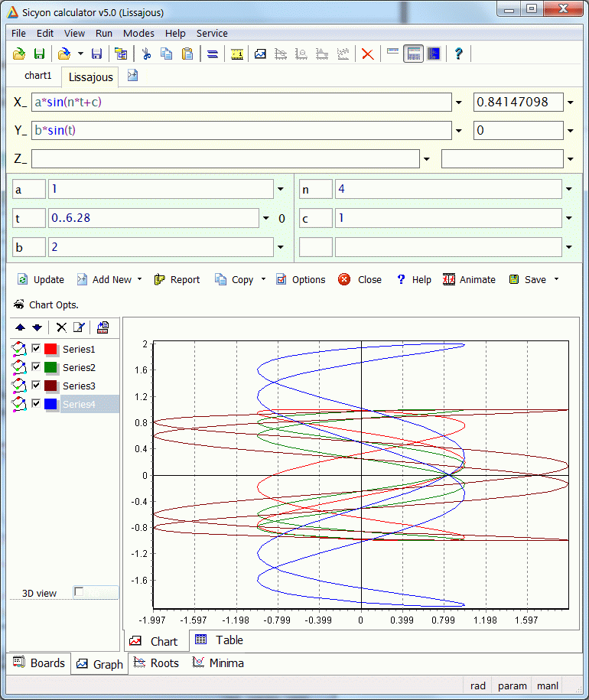Click the series export icon beside edit
This screenshot has height=700, width=589.
coord(103,327)
